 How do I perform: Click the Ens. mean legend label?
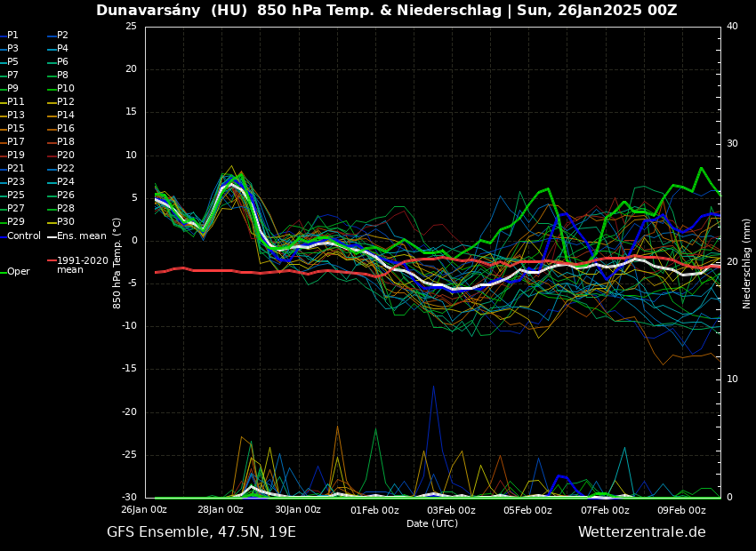(82, 236)
